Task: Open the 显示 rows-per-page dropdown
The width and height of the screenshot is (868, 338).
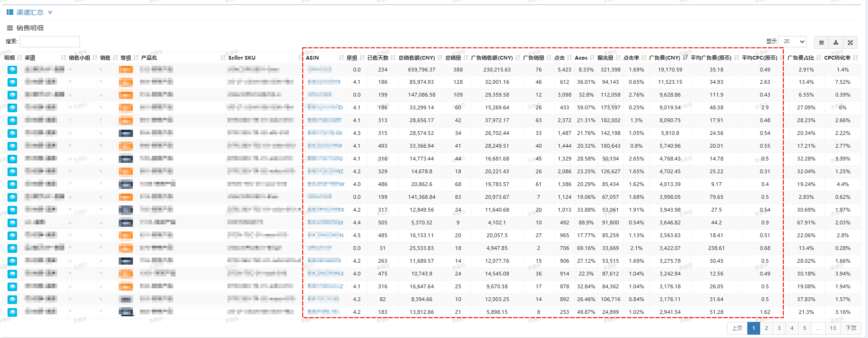Action: [x=792, y=42]
